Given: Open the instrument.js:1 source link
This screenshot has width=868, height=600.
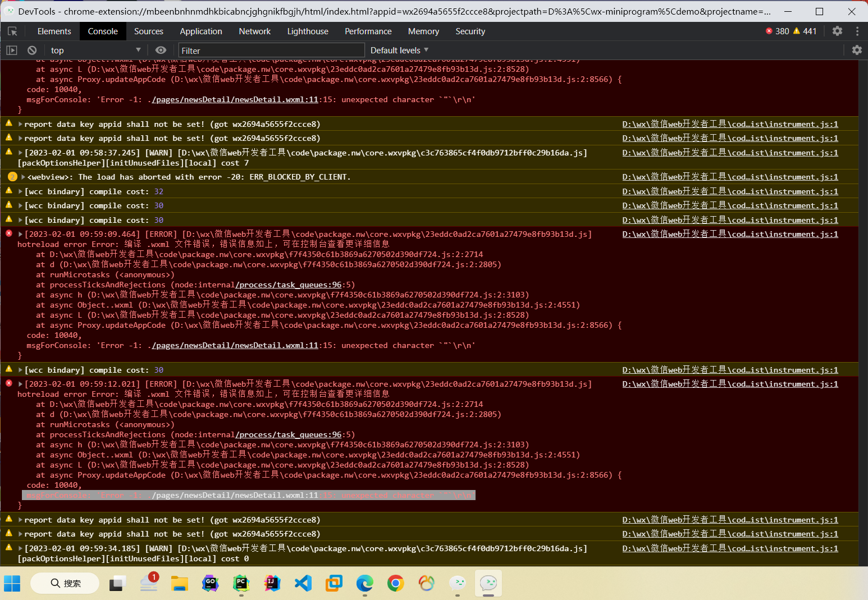Looking at the screenshot, I should (729, 124).
